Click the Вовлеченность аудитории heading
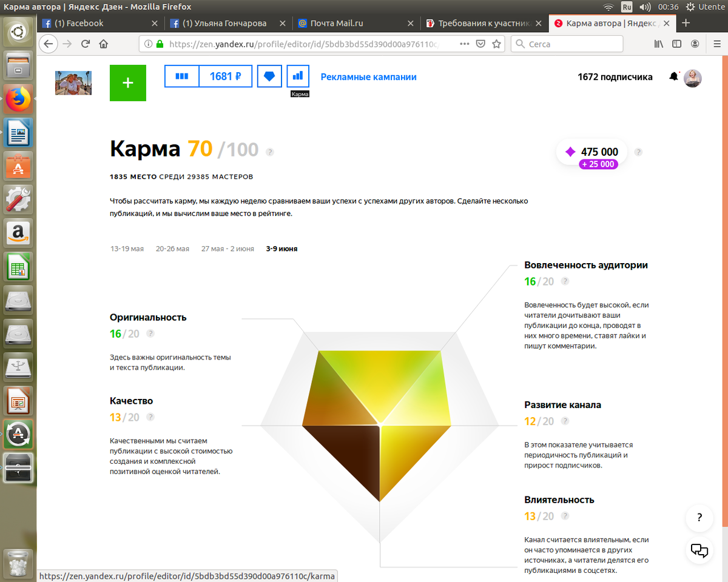Image resolution: width=728 pixels, height=582 pixels. (586, 265)
